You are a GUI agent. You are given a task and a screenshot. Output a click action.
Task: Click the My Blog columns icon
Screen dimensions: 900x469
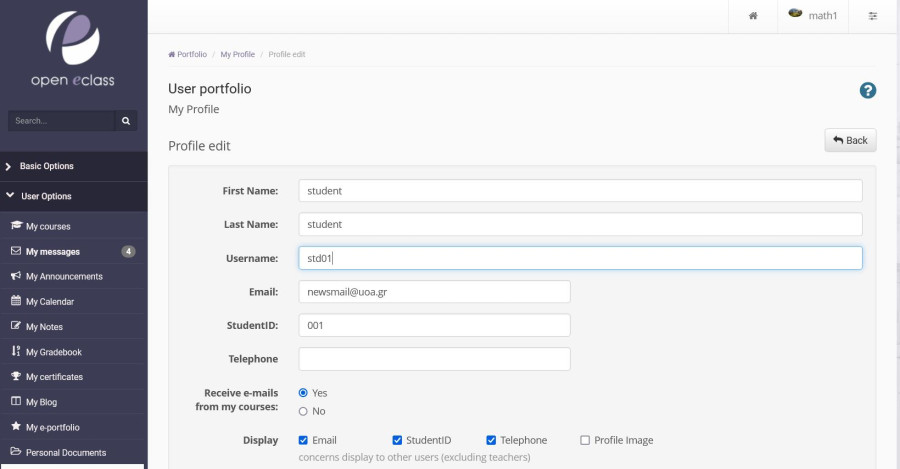click(16, 401)
